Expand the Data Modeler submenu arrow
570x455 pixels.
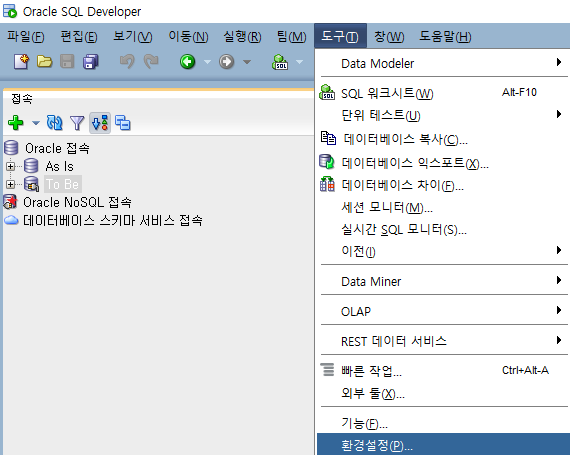(x=559, y=62)
